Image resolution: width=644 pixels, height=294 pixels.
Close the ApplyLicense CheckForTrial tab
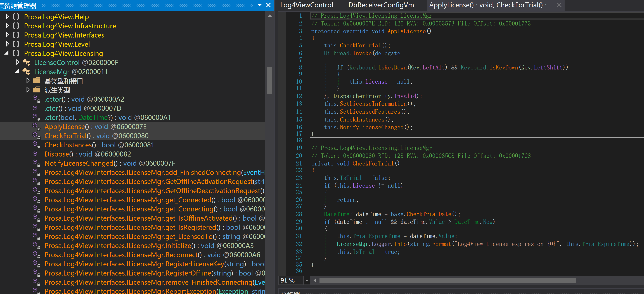coord(559,5)
